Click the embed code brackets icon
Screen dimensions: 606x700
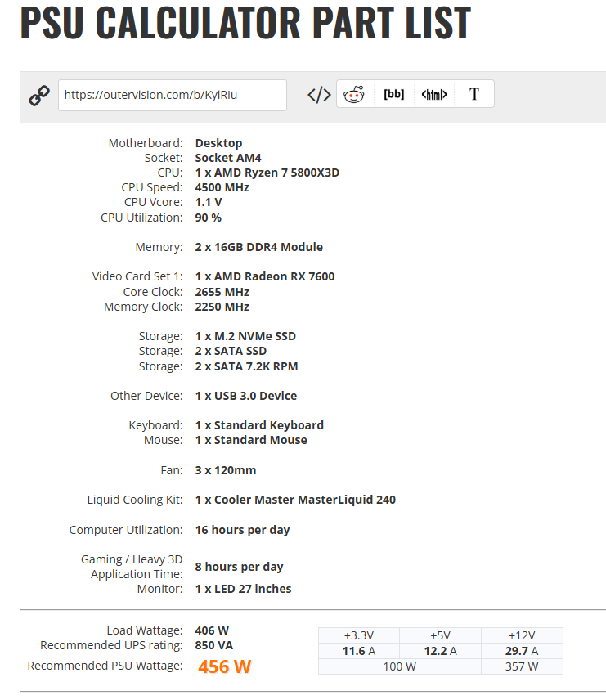point(319,95)
